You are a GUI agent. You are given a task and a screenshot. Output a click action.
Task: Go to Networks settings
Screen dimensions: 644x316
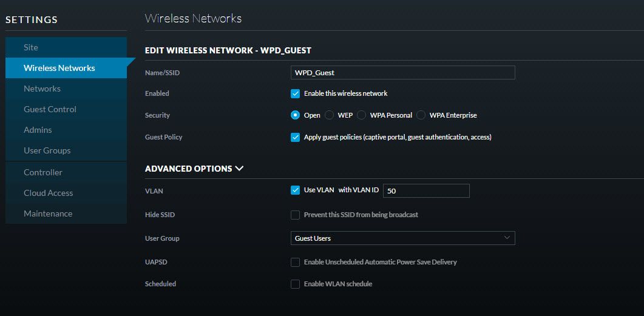(x=42, y=89)
